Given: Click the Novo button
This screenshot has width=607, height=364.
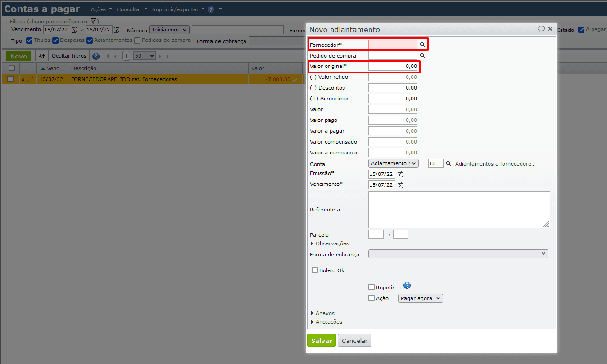Looking at the screenshot, I should [18, 56].
